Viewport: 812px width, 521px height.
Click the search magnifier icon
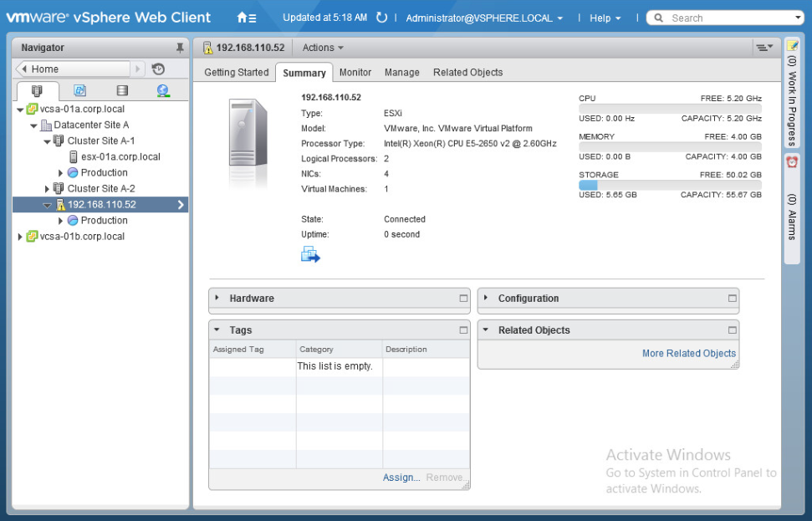coord(658,18)
